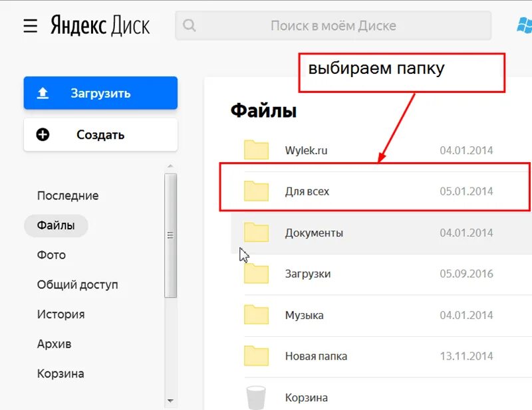
Task: Click date 04.01.2014 of Музыка
Action: pyautogui.click(x=466, y=315)
